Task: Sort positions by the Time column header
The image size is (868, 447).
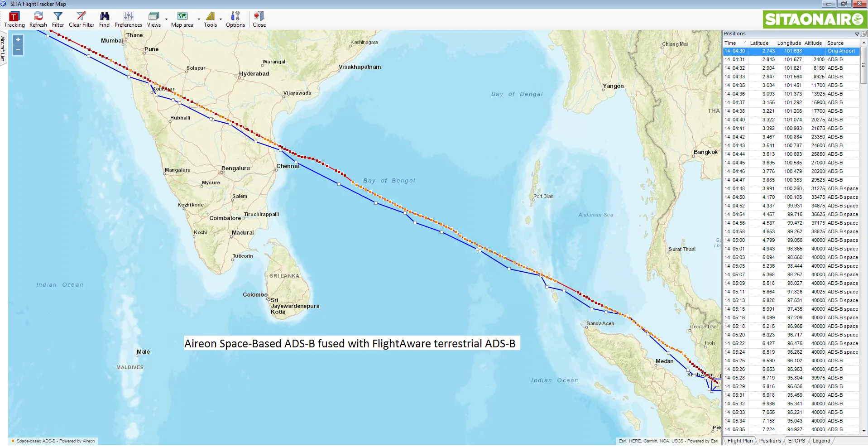Action: pos(730,43)
